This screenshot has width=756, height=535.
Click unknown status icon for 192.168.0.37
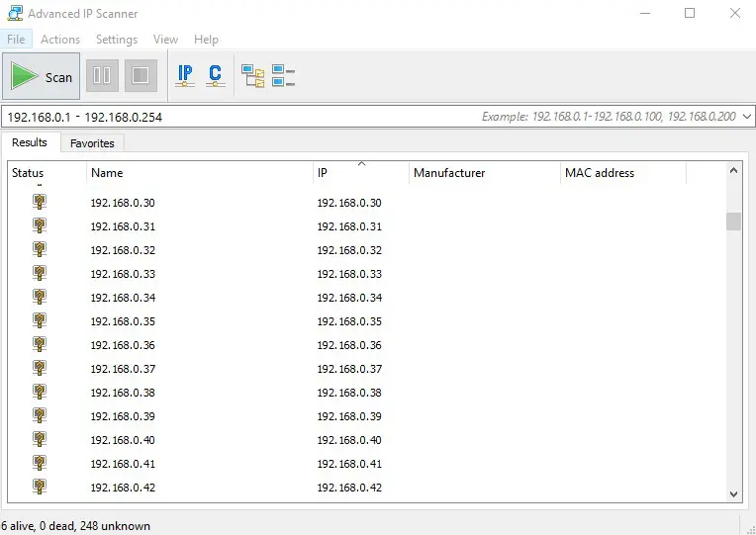[40, 368]
